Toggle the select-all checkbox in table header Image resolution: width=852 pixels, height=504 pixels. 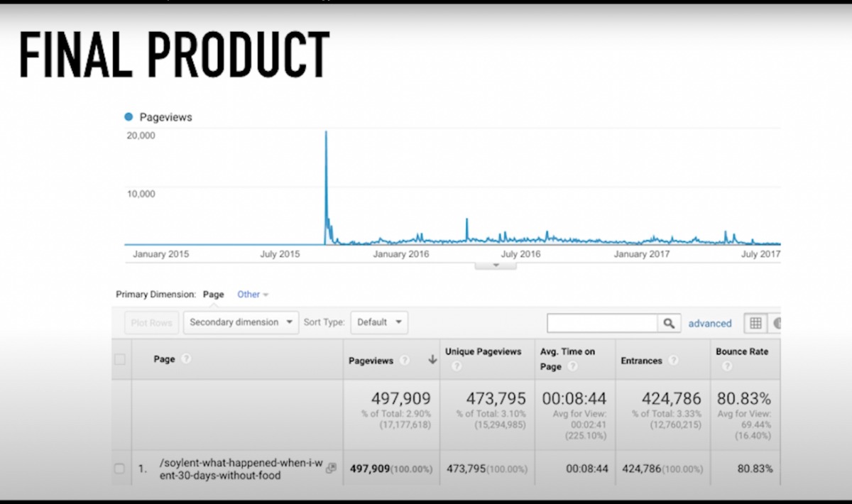coord(120,360)
